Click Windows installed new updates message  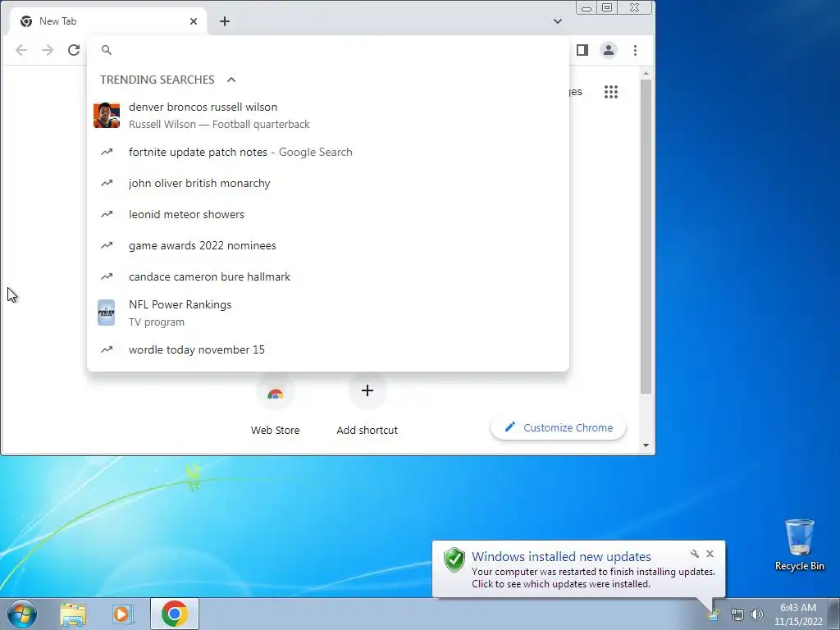point(561,557)
